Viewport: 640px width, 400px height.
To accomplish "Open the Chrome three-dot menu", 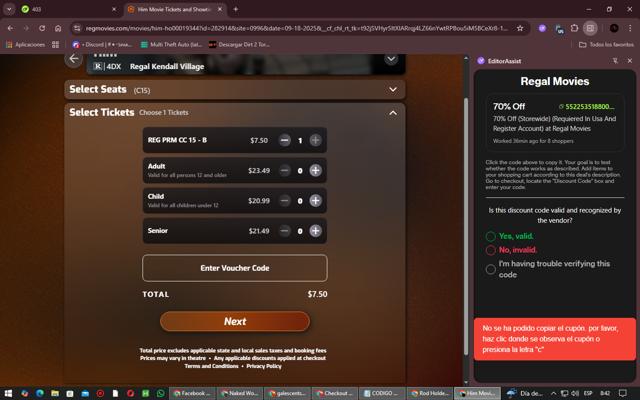I will coord(630,28).
